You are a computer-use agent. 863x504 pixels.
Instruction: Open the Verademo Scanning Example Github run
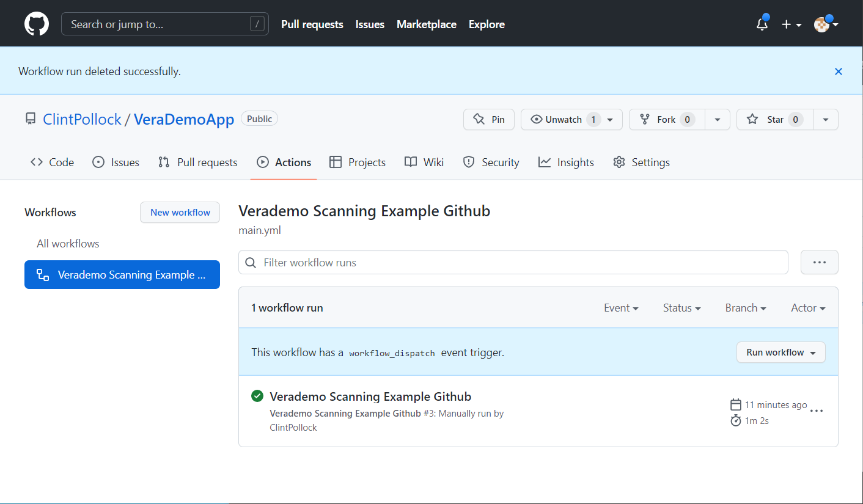point(370,396)
